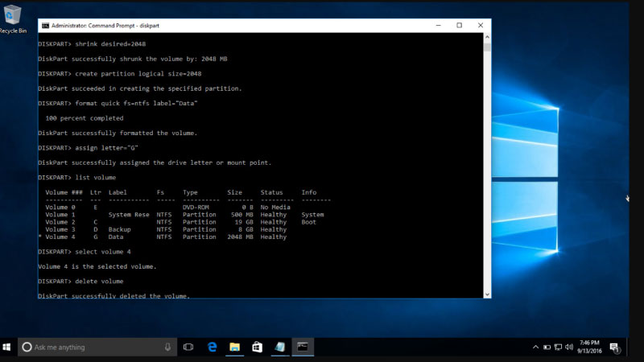Screen dimensions: 644x362
Task: Open the volume control in system tray
Action: point(570,347)
